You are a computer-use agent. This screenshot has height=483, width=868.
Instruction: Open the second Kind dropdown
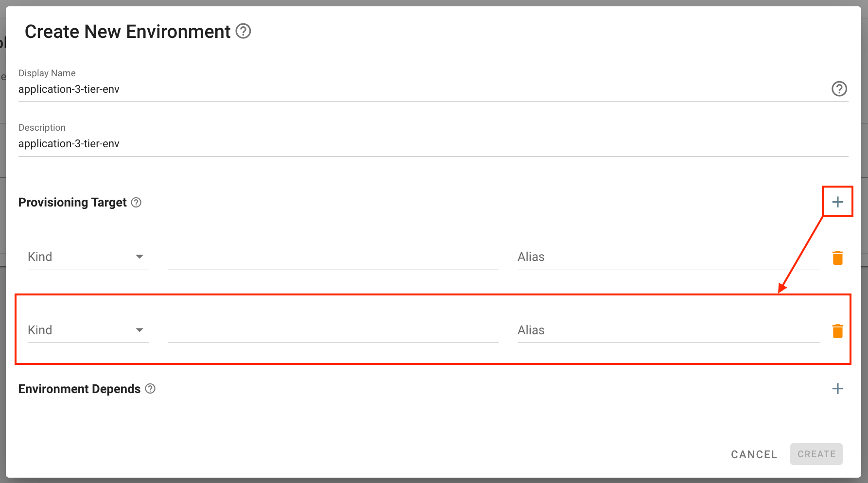[83, 330]
